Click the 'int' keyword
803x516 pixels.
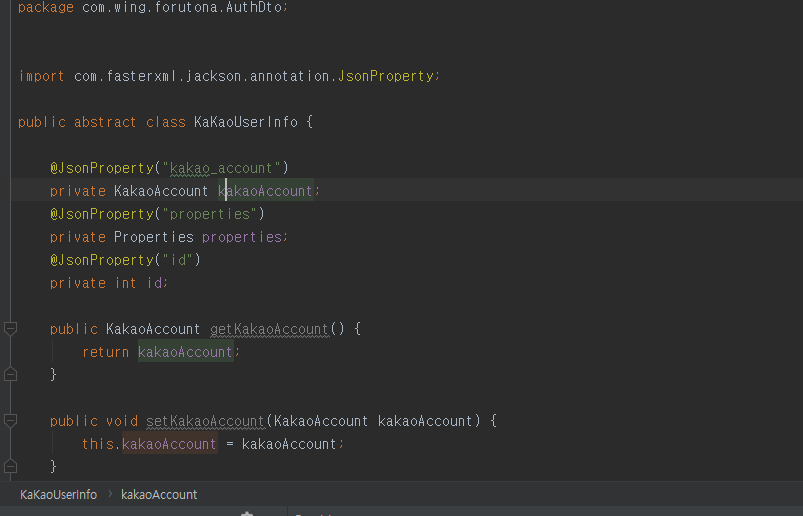coord(125,283)
